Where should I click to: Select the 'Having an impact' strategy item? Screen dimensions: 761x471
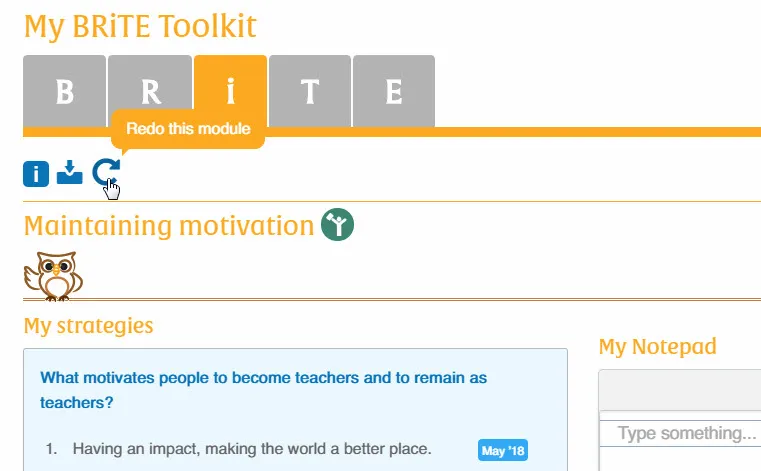pos(252,450)
